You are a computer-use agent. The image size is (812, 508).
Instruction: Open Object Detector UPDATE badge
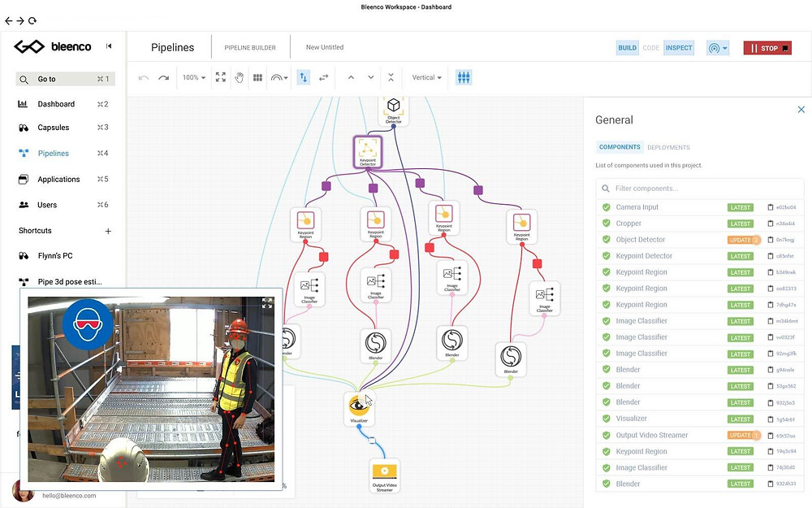point(744,240)
